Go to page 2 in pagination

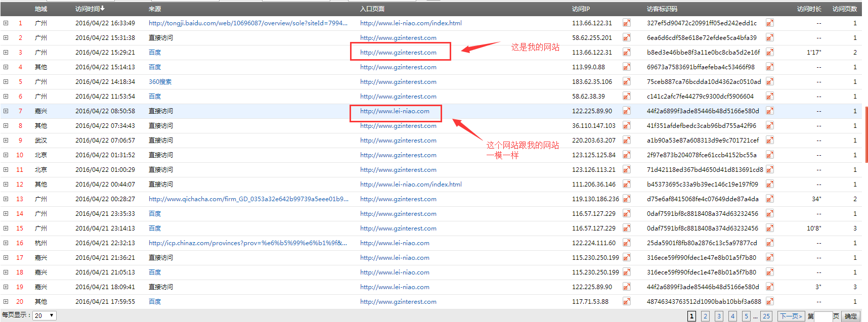pos(705,316)
